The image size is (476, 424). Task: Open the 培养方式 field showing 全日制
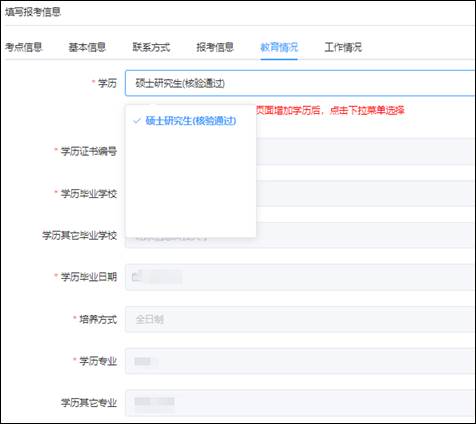(300, 319)
